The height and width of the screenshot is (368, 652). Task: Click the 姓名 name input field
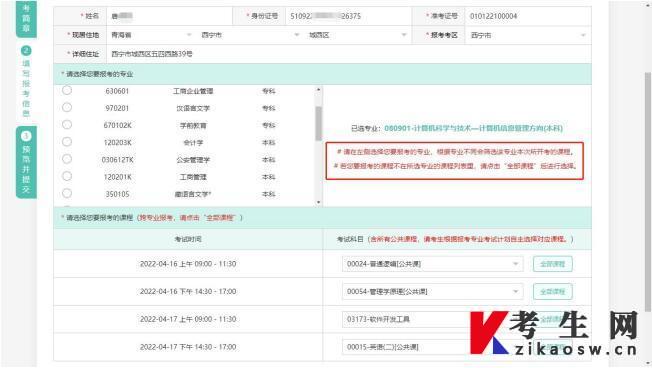click(170, 16)
